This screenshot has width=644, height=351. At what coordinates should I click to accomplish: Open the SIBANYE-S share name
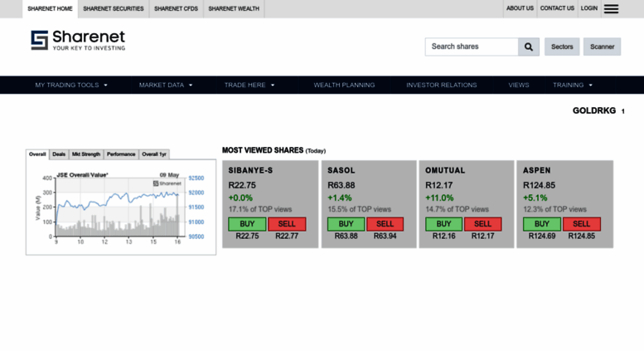[x=250, y=171]
